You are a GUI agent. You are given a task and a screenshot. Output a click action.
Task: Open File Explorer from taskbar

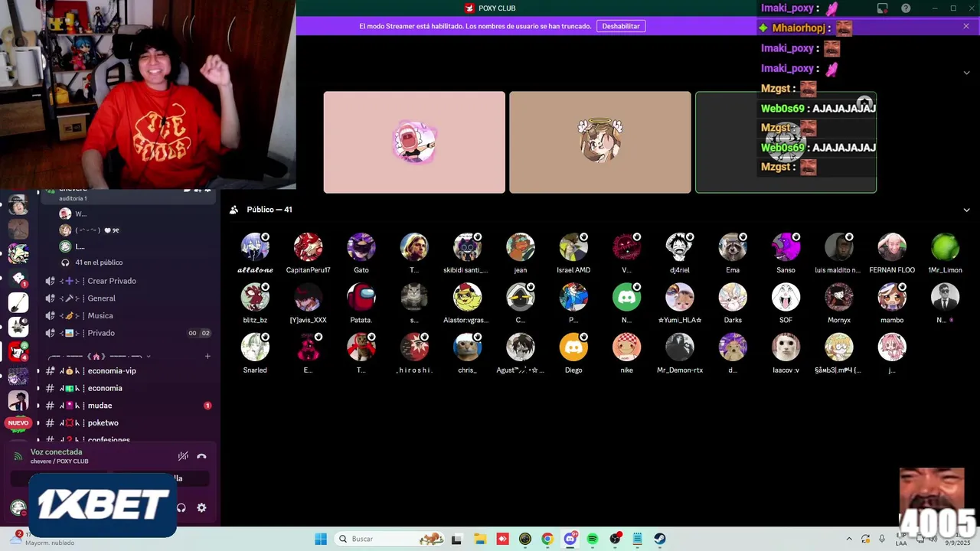(x=480, y=539)
